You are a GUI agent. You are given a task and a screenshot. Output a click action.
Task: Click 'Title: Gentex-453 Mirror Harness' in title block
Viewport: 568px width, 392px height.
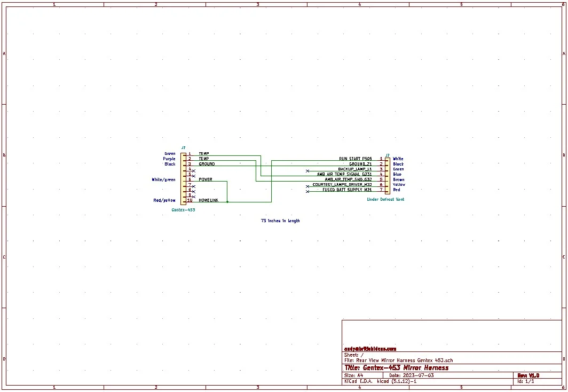(x=396, y=368)
